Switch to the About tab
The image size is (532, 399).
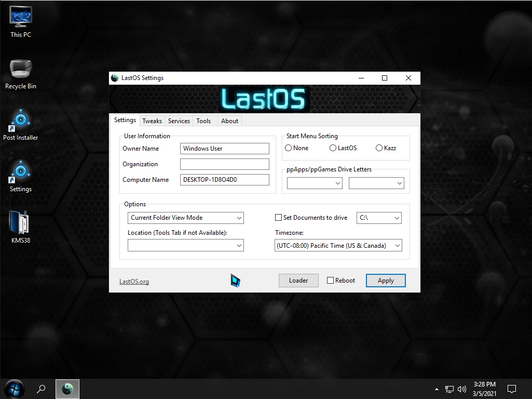(x=230, y=121)
